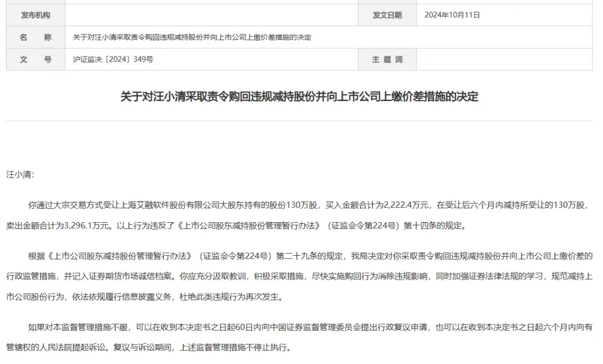603x364 pixels.
Task: Click the bold centered document title heading
Action: click(x=301, y=95)
